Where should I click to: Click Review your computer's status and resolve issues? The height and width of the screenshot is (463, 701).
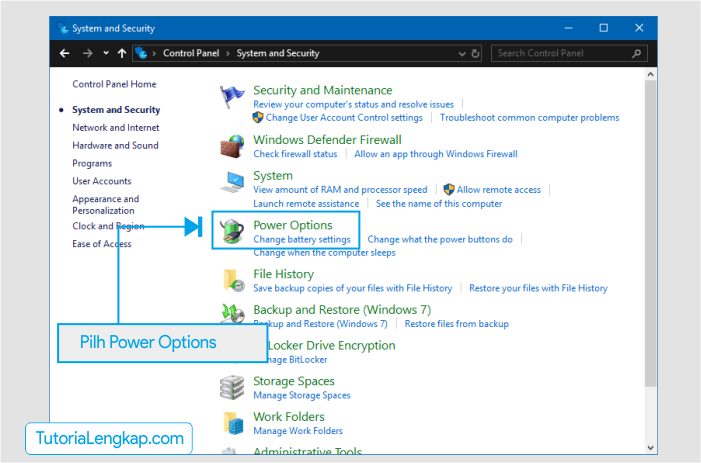tap(353, 105)
